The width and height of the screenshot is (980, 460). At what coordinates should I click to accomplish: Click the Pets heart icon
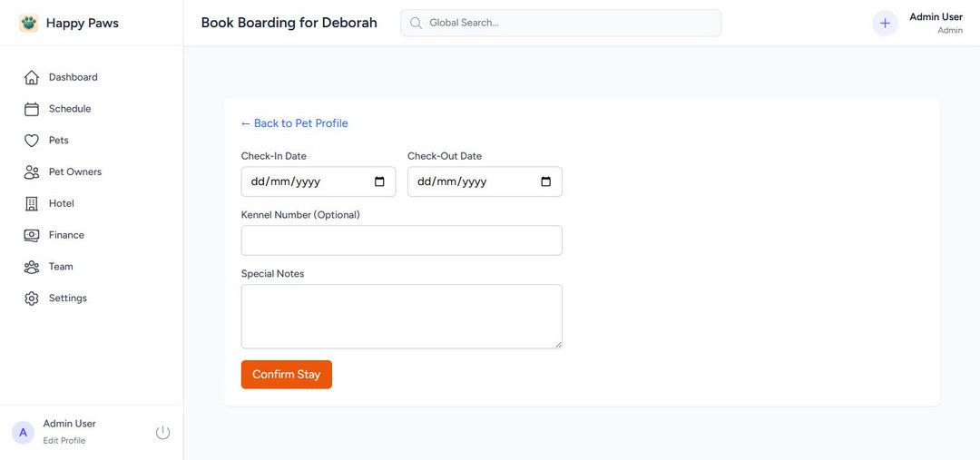(x=32, y=141)
